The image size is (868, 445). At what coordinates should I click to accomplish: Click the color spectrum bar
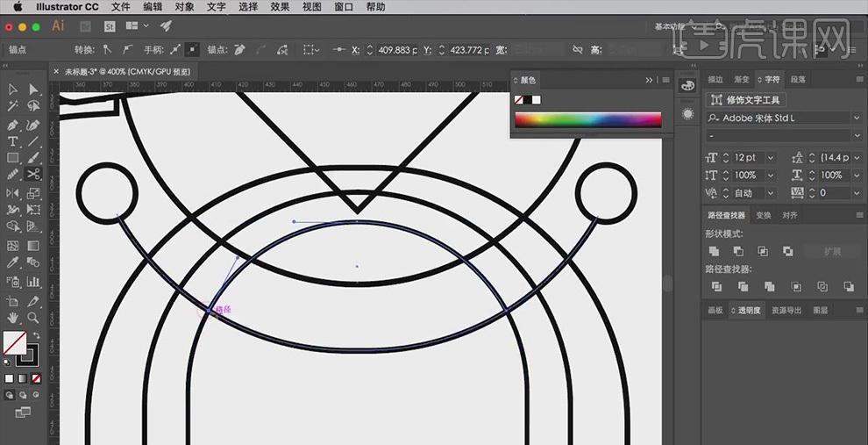[x=588, y=119]
